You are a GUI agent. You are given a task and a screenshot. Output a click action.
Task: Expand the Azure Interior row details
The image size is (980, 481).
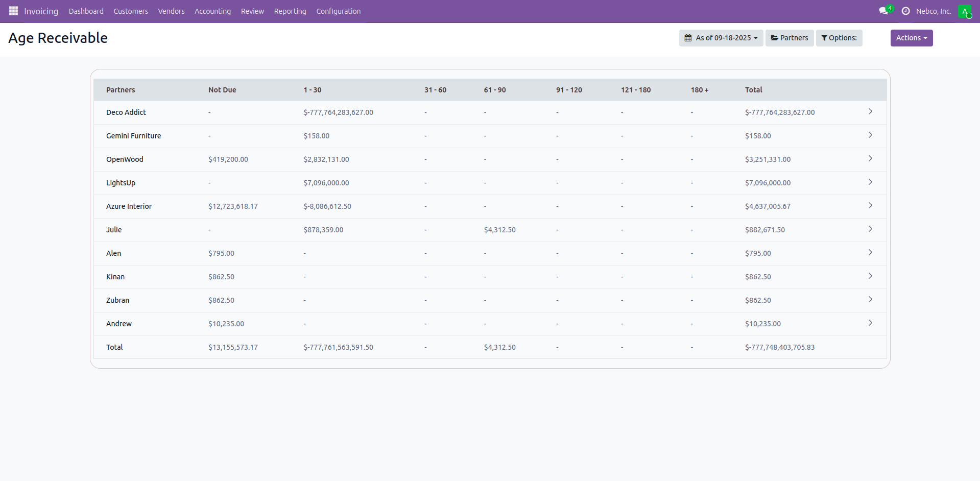[x=870, y=206]
